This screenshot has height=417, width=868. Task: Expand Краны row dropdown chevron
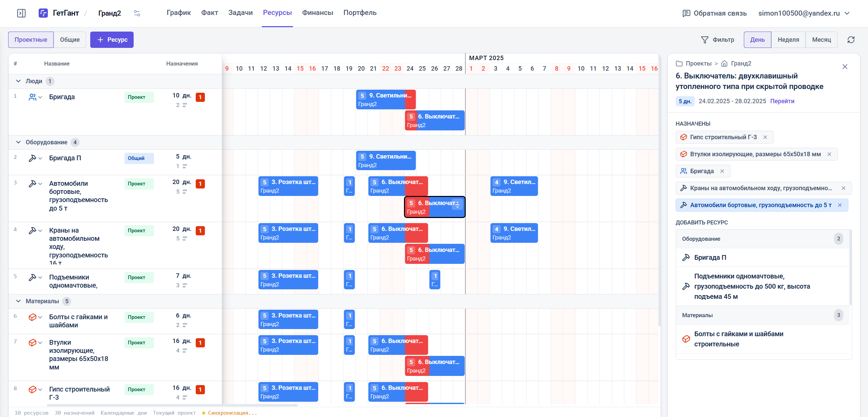coord(40,231)
